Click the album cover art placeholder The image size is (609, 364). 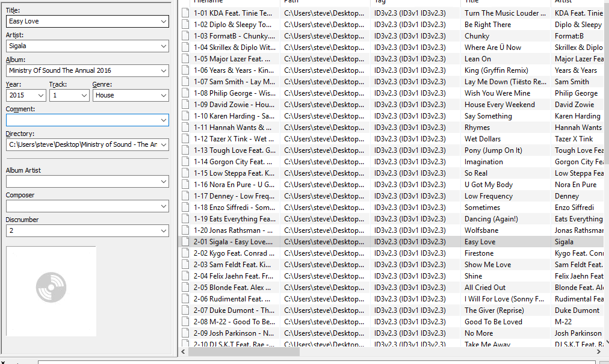click(x=51, y=291)
